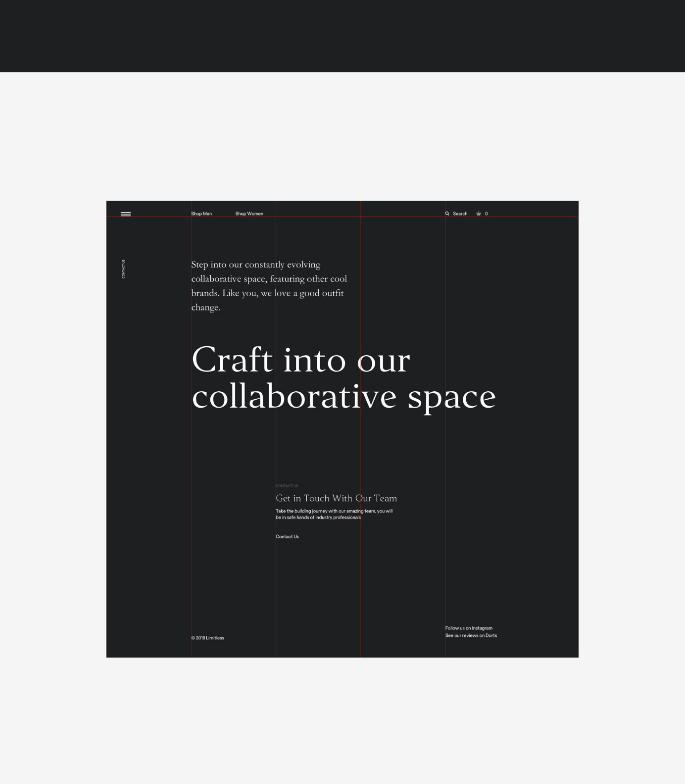Image resolution: width=685 pixels, height=784 pixels.
Task: Click the Step into our constantly evolving paragraph
Action: [269, 286]
